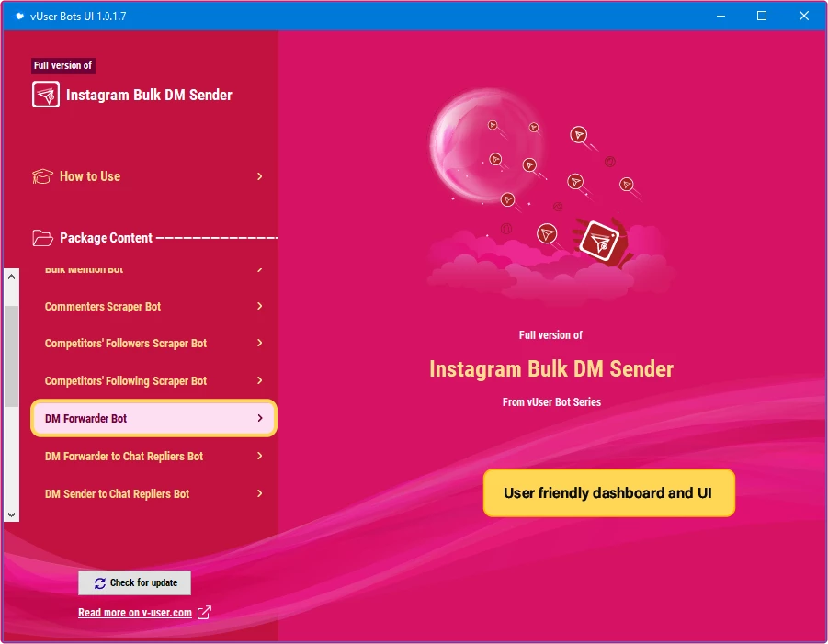Click the Full version of badge in sidebar
The image size is (828, 644).
click(x=62, y=65)
